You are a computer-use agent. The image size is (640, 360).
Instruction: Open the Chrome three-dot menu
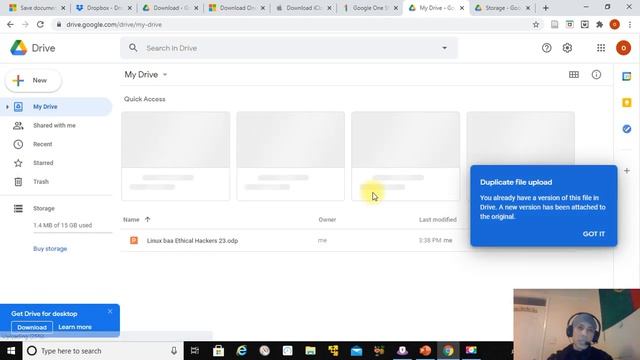[x=630, y=24]
